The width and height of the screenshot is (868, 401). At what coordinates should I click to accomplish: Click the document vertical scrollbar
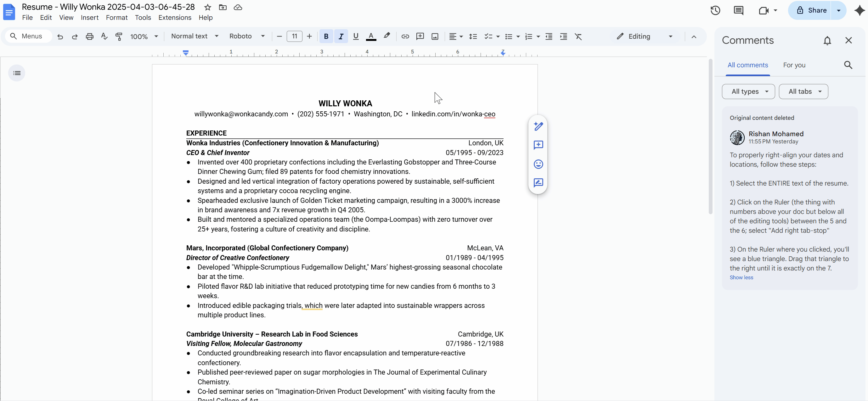710,136
